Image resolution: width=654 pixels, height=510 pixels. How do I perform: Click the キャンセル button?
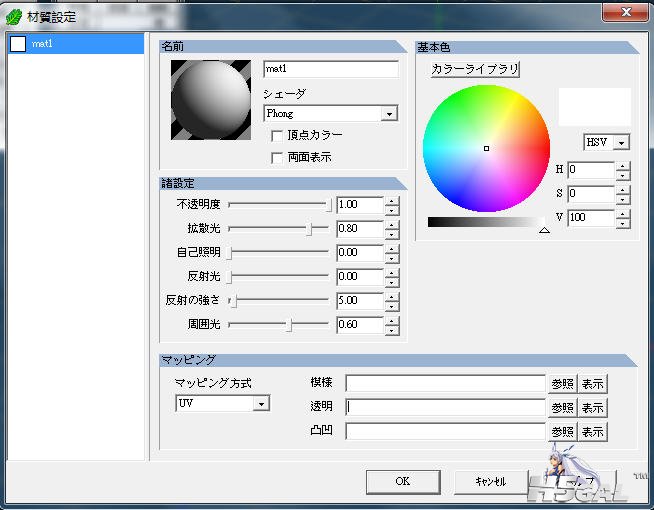pos(484,481)
